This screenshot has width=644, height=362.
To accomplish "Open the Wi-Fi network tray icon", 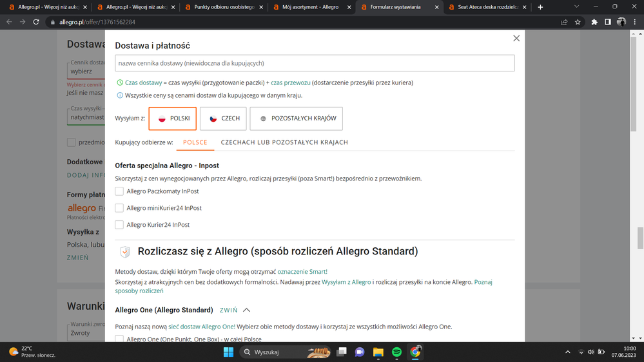I will click(581, 352).
